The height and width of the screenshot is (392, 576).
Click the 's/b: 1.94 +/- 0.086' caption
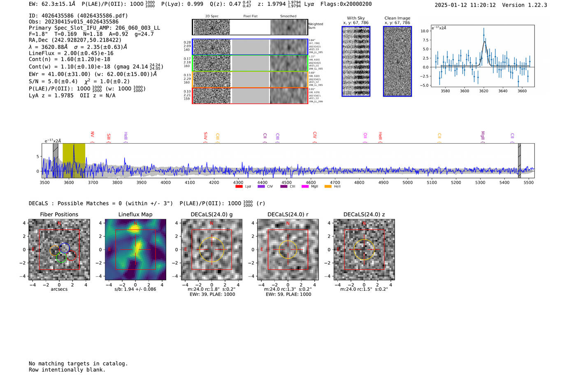click(x=135, y=289)
